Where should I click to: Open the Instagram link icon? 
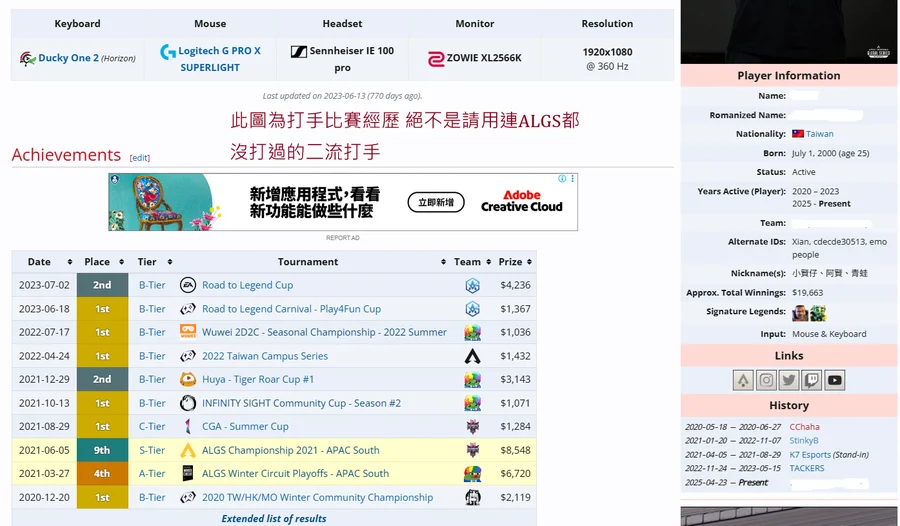pos(766,380)
